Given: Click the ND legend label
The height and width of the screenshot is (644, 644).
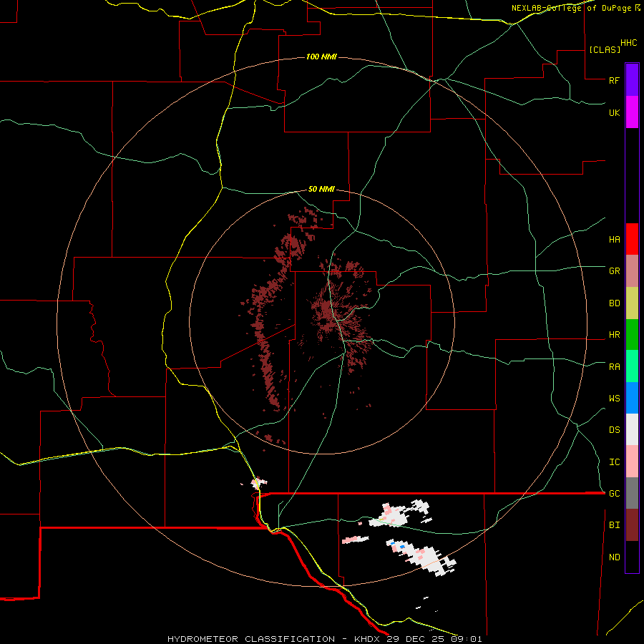Looking at the screenshot, I should click(614, 557).
